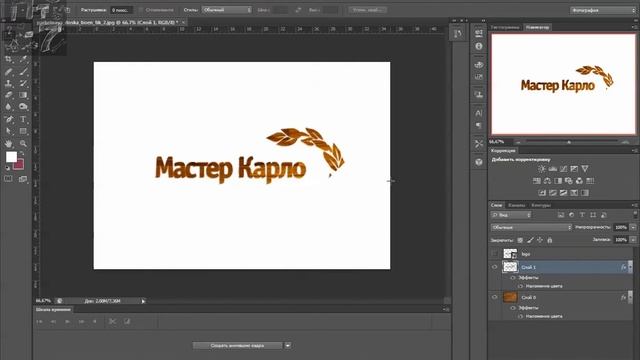Add a Curves adjustment

pyautogui.click(x=563, y=169)
